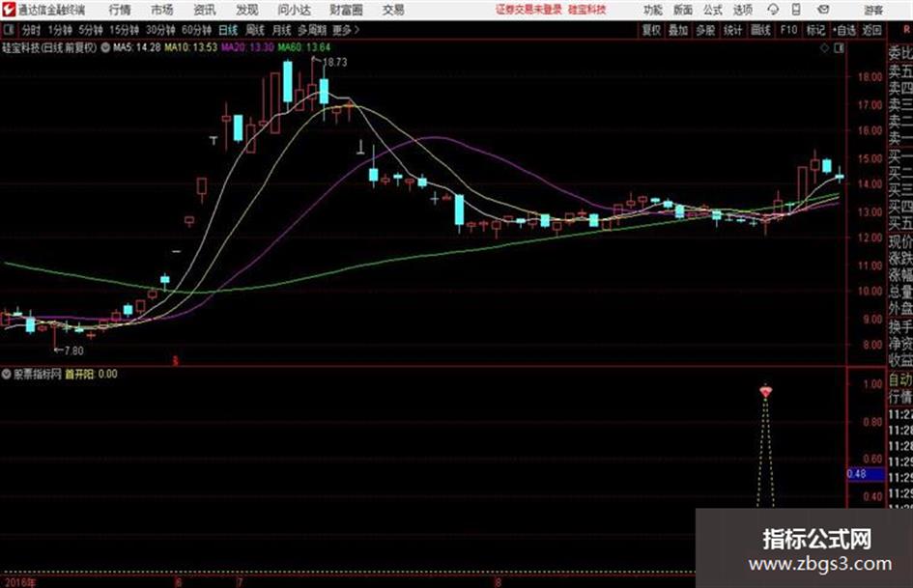Open the 选项 menu
This screenshot has height=588, width=913.
[x=743, y=10]
